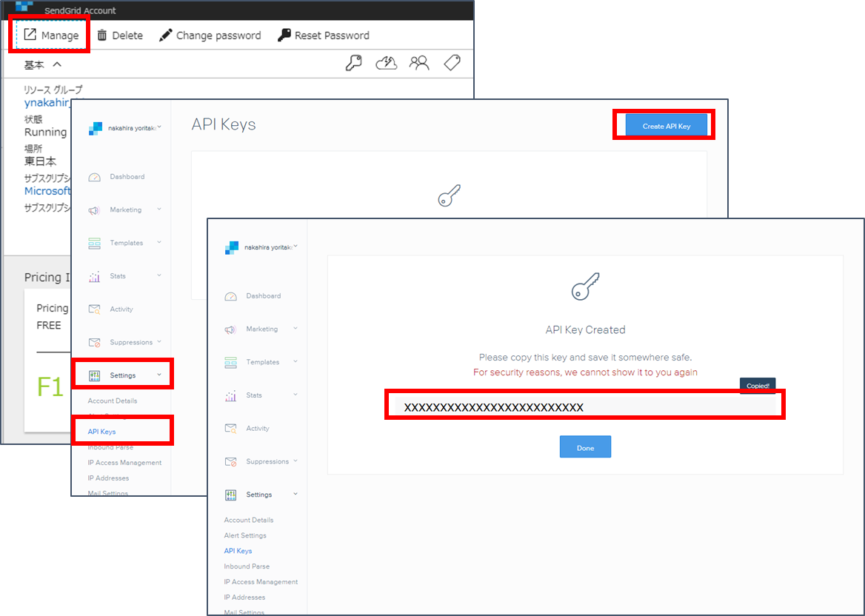Viewport: 865px width, 616px height.
Task: Open Account Details in API Keys window
Action: [x=113, y=401]
